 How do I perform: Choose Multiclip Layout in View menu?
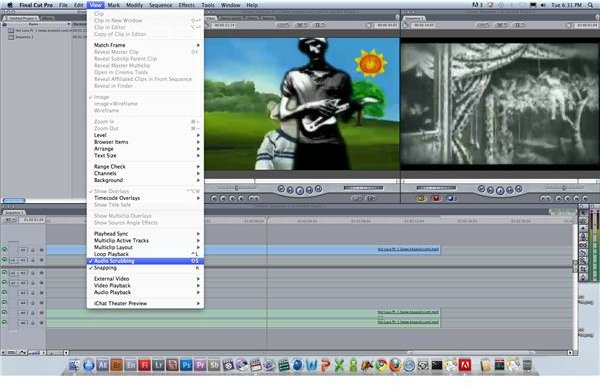pyautogui.click(x=145, y=248)
